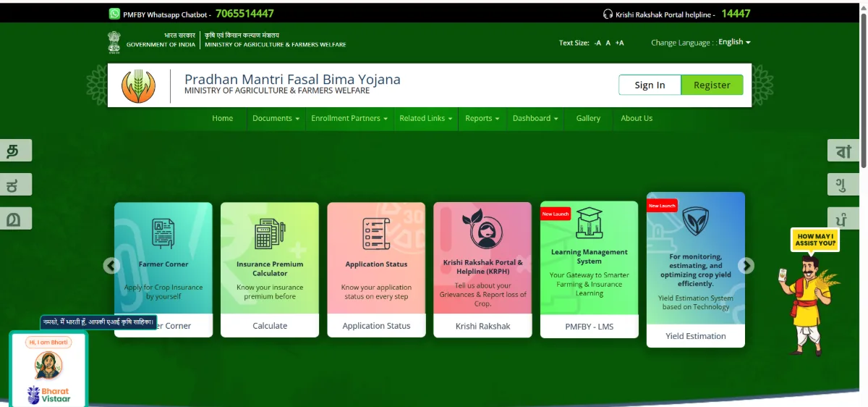Go to previous carousel slide arrow
This screenshot has width=868, height=407.
111,266
